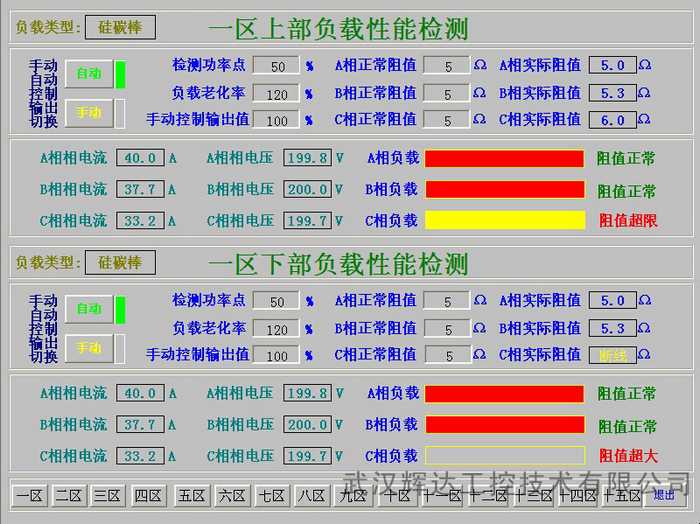
Task: Click the upper A相相电流 reading
Action: 140,158
